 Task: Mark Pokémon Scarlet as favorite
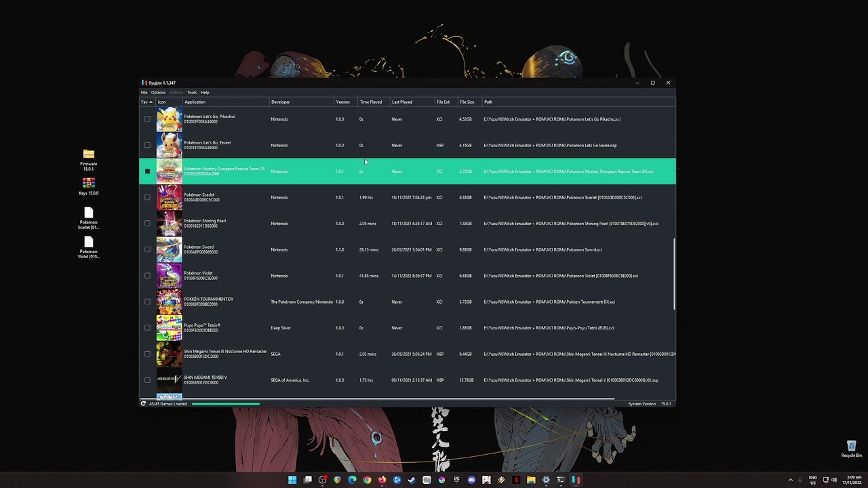click(x=147, y=197)
